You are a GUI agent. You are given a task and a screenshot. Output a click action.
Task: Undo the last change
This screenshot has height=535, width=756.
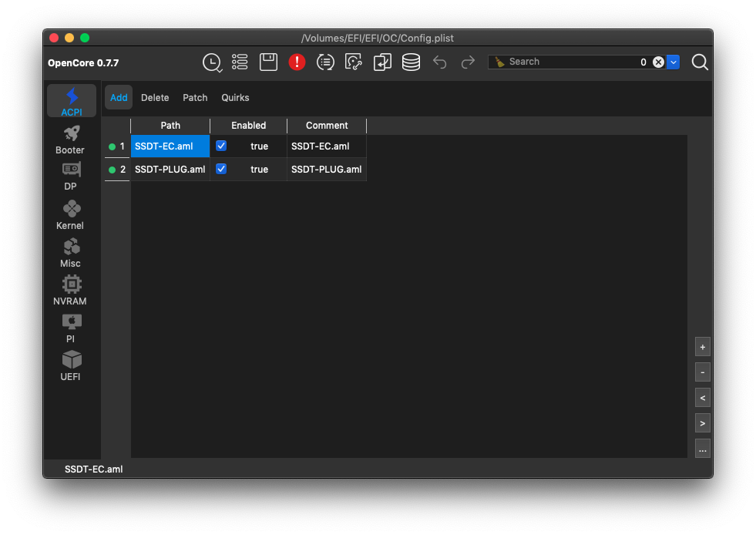[x=439, y=62]
